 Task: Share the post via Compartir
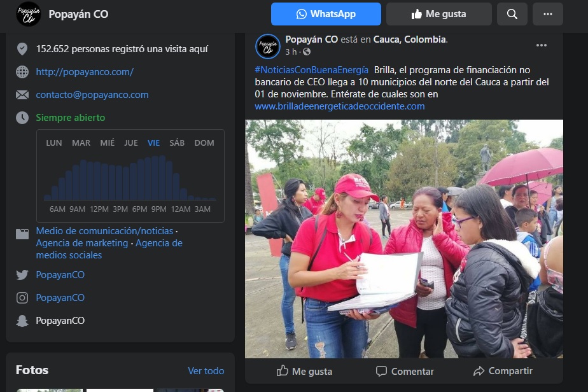503,372
